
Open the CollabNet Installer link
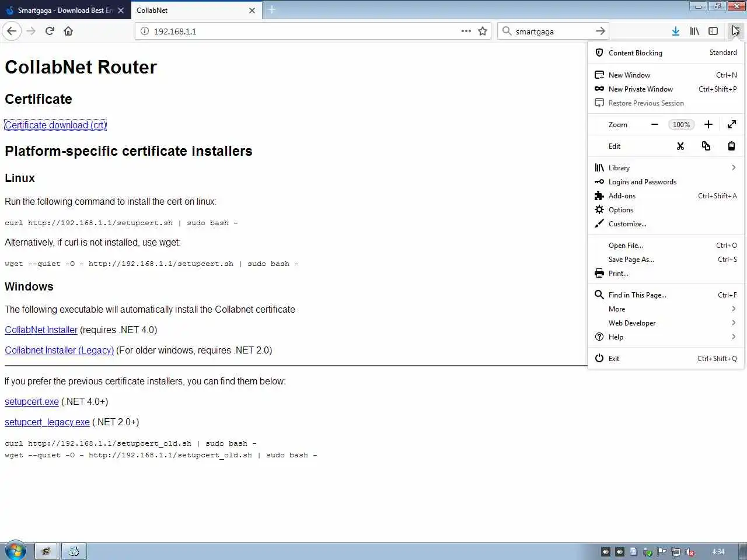click(x=41, y=330)
